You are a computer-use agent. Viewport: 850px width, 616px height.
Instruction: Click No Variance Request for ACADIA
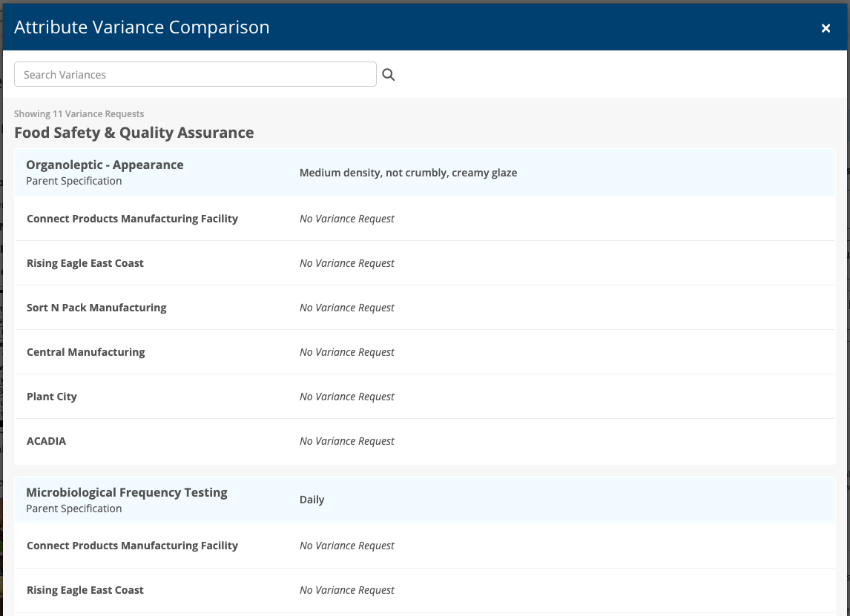tap(347, 441)
